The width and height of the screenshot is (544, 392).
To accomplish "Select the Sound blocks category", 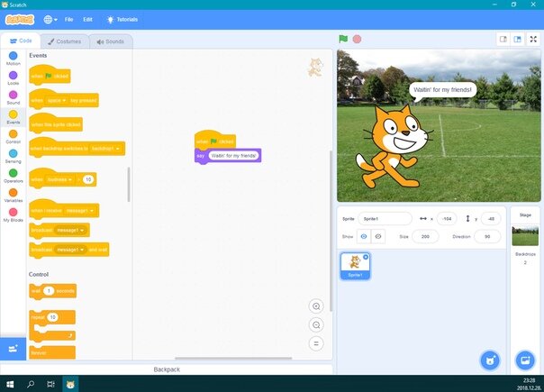I will (14, 97).
